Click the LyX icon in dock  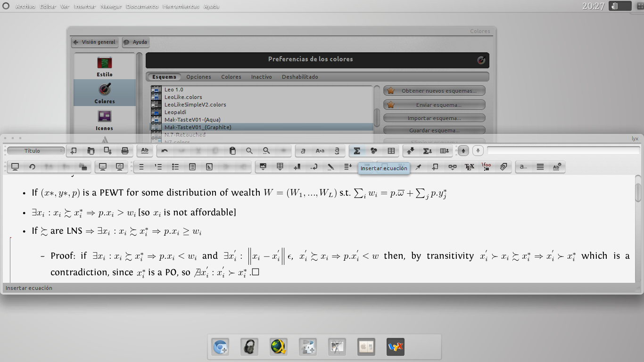395,347
